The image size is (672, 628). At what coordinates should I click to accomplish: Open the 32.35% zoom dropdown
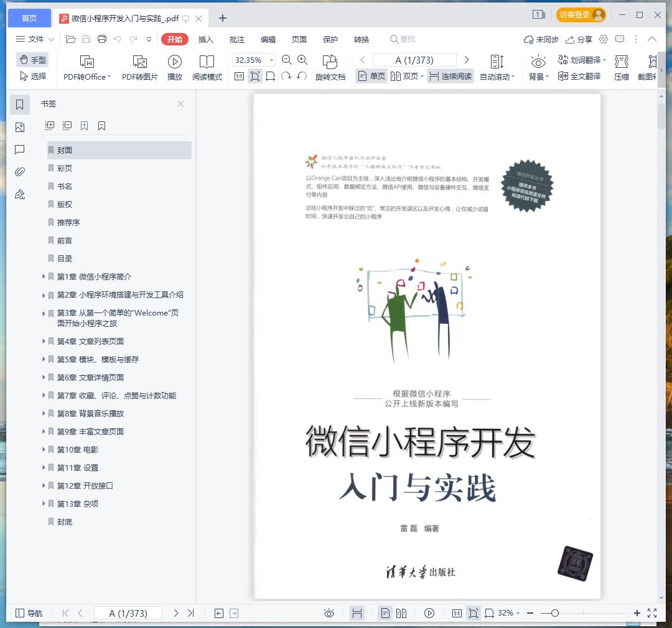pyautogui.click(x=272, y=60)
